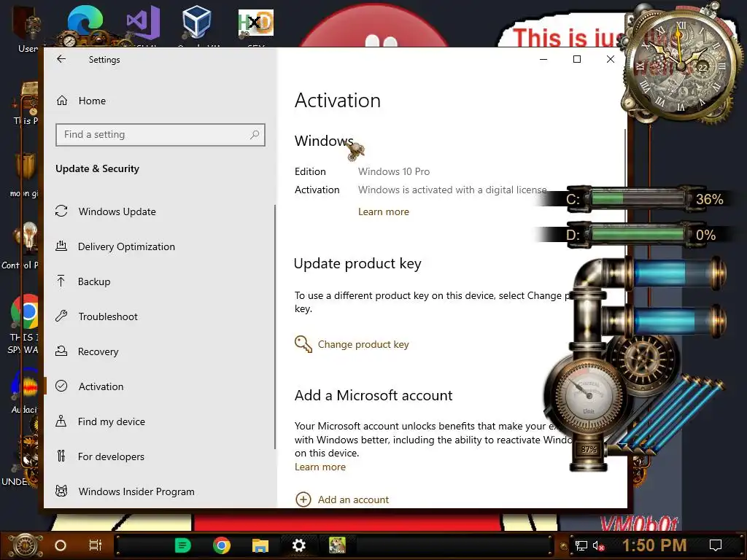Open Google Chrome from the taskbar

tap(222, 545)
